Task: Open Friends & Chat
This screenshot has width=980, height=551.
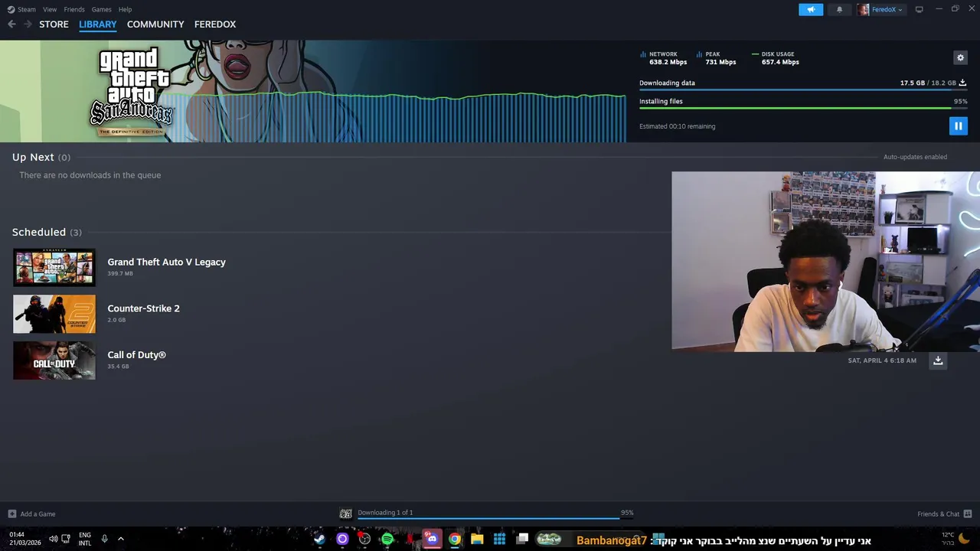Action: tap(944, 514)
